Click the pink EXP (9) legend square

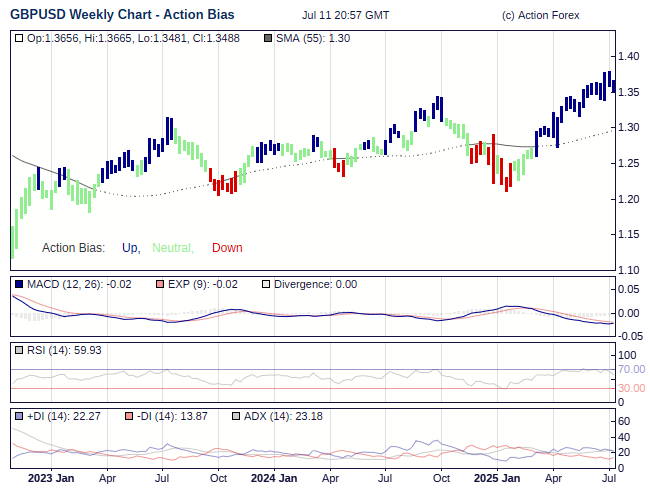tap(158, 285)
